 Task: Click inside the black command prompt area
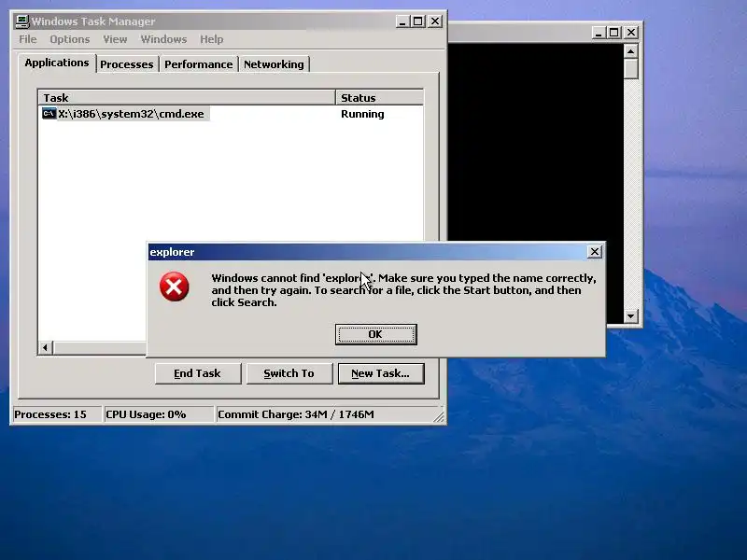[x=535, y=142]
